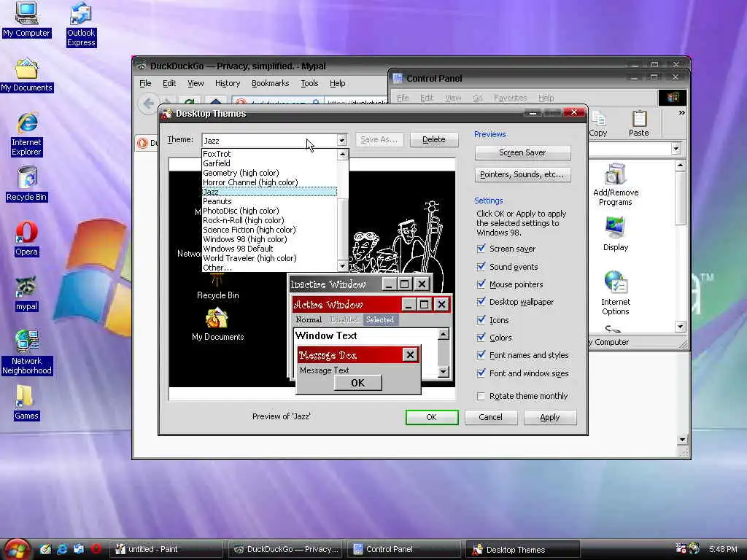Expand Control Panel toolbar chevron
This screenshot has height=560, width=747.
point(682,113)
